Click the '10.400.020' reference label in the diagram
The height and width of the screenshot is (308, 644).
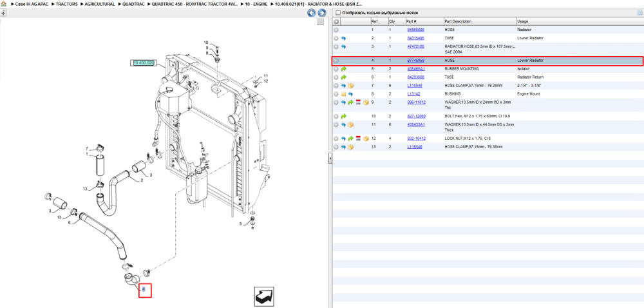pos(144,63)
